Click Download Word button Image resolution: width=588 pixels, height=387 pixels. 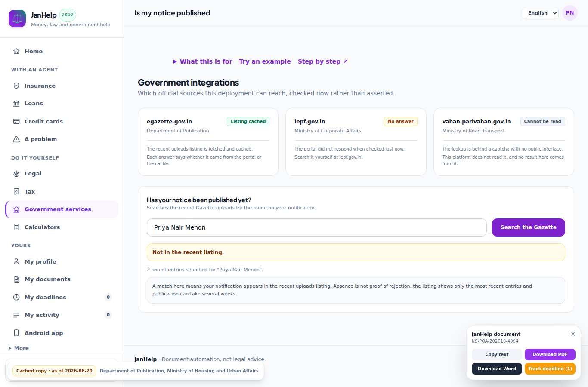pos(497,369)
